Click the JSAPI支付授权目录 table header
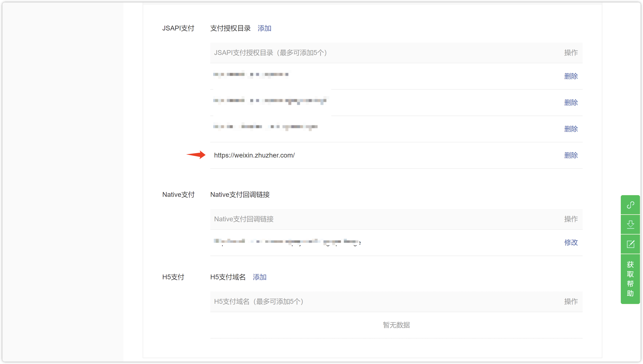The image size is (643, 364). (x=271, y=53)
